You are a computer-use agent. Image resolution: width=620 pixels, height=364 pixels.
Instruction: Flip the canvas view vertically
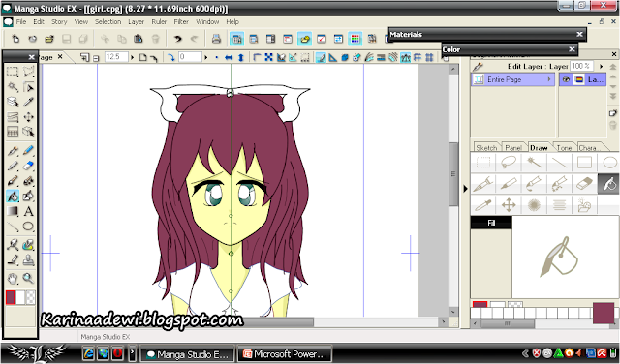point(241,58)
